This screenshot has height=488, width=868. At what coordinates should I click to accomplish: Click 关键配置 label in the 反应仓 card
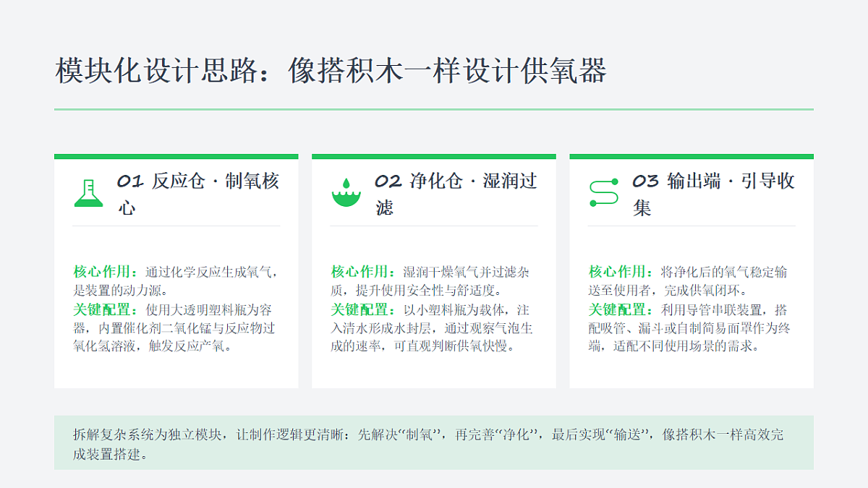pos(105,309)
